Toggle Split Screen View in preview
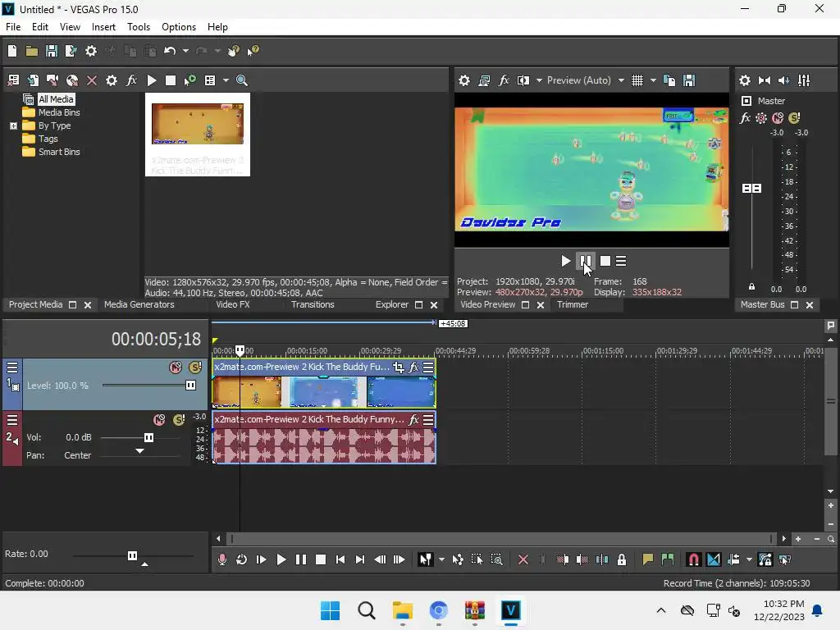The width and height of the screenshot is (840, 630). [x=523, y=80]
